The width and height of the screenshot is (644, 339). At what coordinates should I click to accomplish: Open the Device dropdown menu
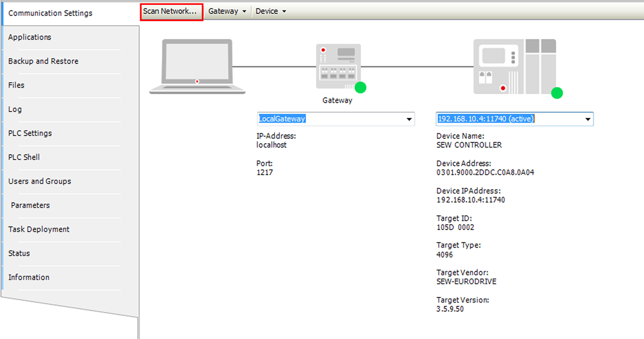(271, 11)
